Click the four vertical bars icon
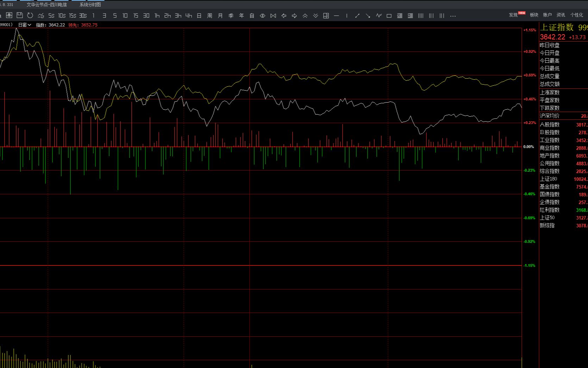The height and width of the screenshot is (368, 588). (421, 16)
